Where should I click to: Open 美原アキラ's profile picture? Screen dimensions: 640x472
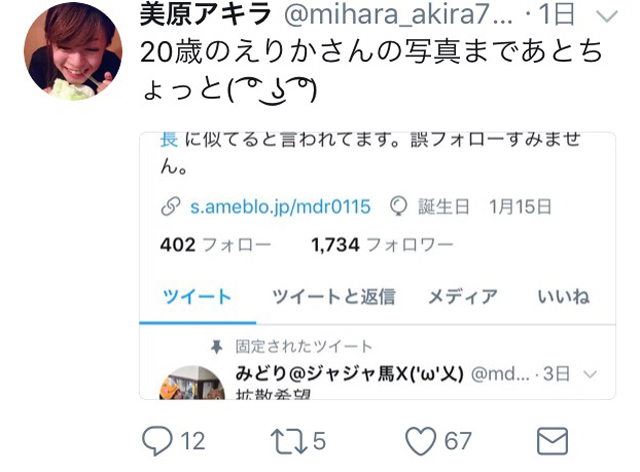(73, 51)
